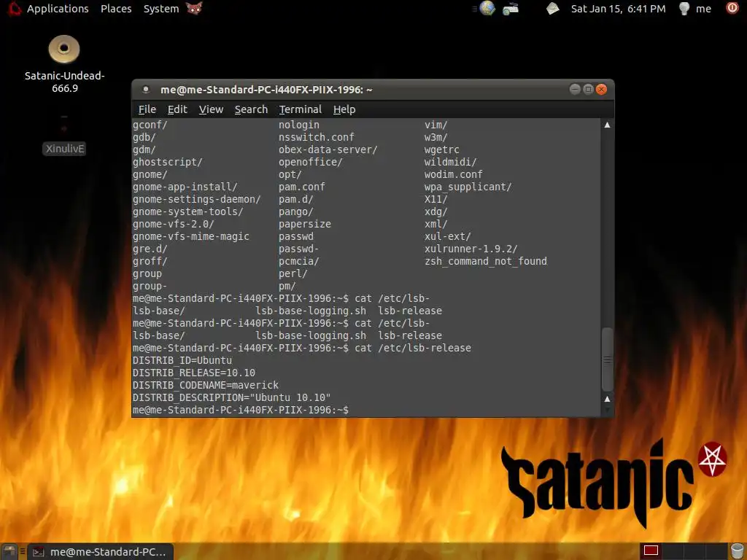Open the terminal's View menu
This screenshot has height=560, width=747.
pyautogui.click(x=211, y=109)
